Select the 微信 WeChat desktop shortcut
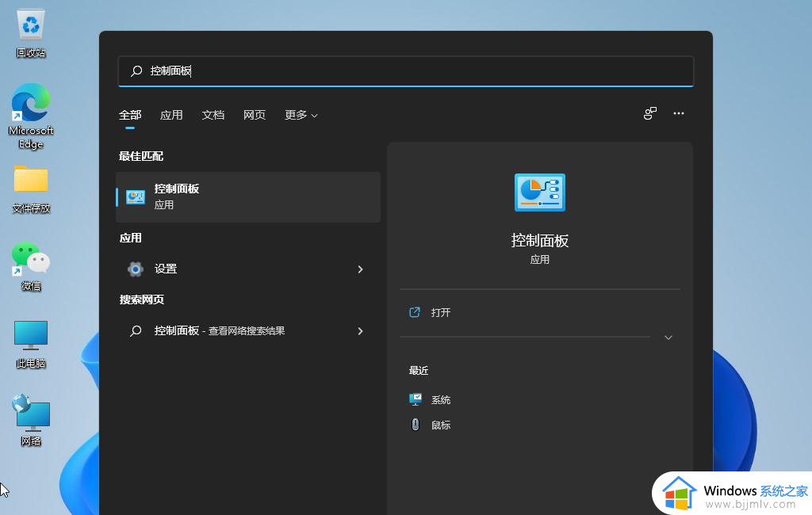This screenshot has width=812, height=515. click(x=31, y=266)
